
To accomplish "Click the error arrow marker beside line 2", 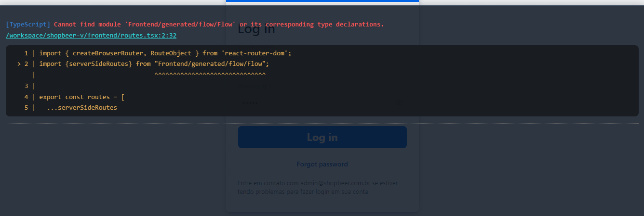I will coord(19,64).
